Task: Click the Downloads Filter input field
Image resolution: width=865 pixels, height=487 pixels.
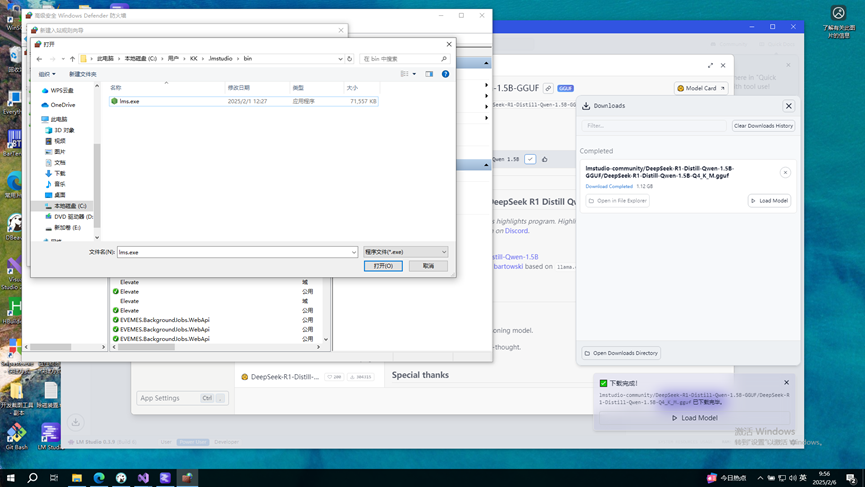Action: pos(654,126)
